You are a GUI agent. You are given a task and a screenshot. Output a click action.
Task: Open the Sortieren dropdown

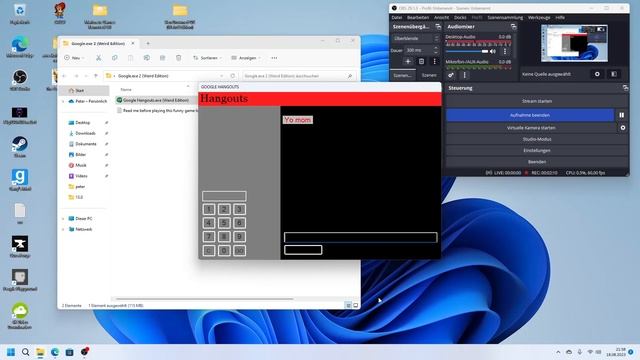click(207, 58)
